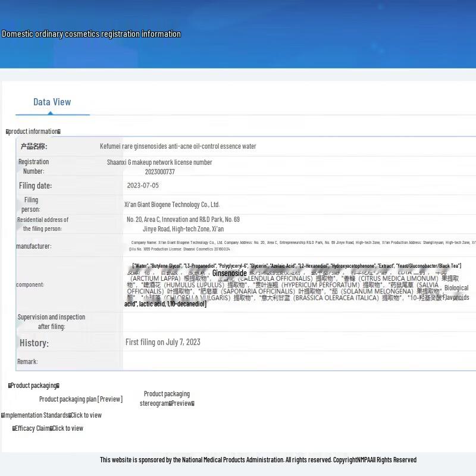Click to view Implementation Standards
476x476 pixels.
pyautogui.click(x=86, y=415)
